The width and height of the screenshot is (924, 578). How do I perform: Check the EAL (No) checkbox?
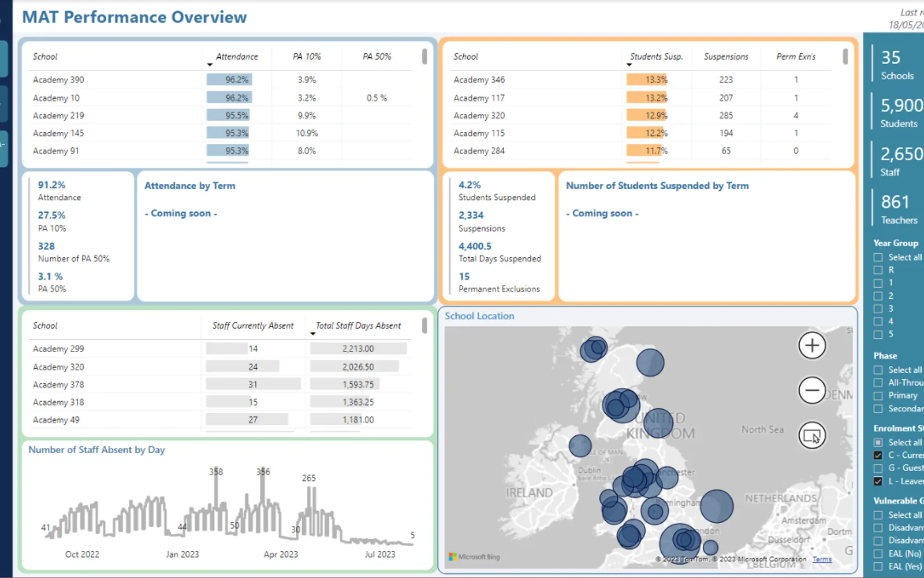(878, 554)
